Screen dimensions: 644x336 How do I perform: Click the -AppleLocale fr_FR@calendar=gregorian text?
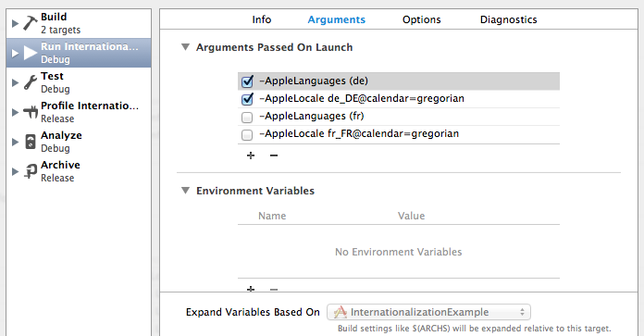coord(359,134)
